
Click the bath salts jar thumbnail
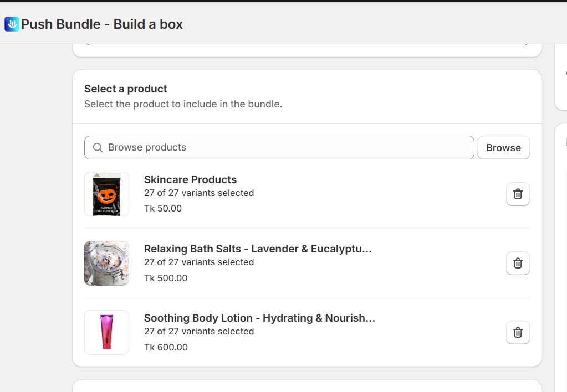106,263
